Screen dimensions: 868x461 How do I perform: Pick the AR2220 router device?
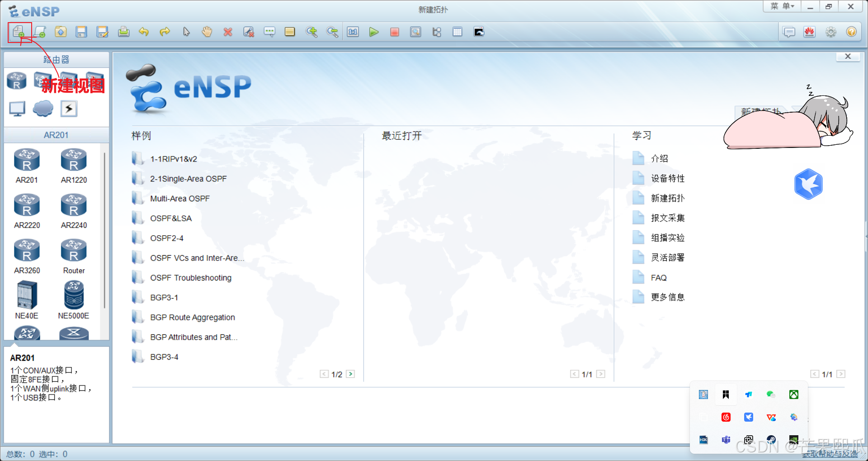coord(27,211)
